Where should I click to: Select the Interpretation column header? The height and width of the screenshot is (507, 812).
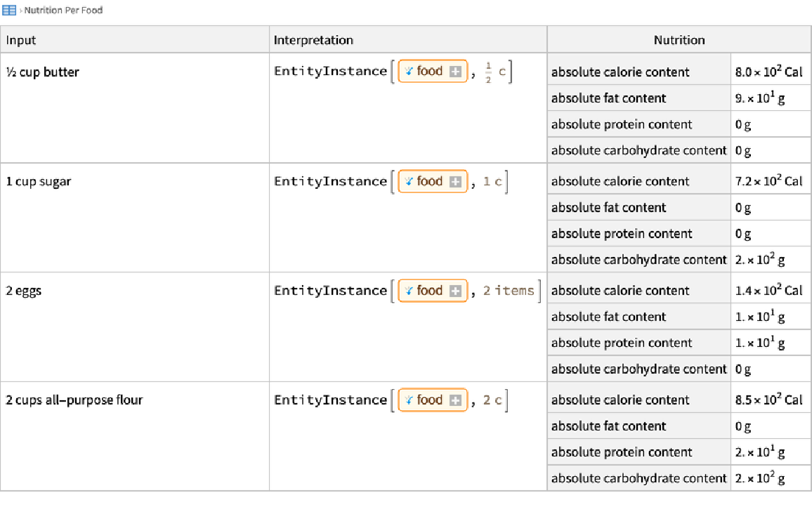pos(313,40)
